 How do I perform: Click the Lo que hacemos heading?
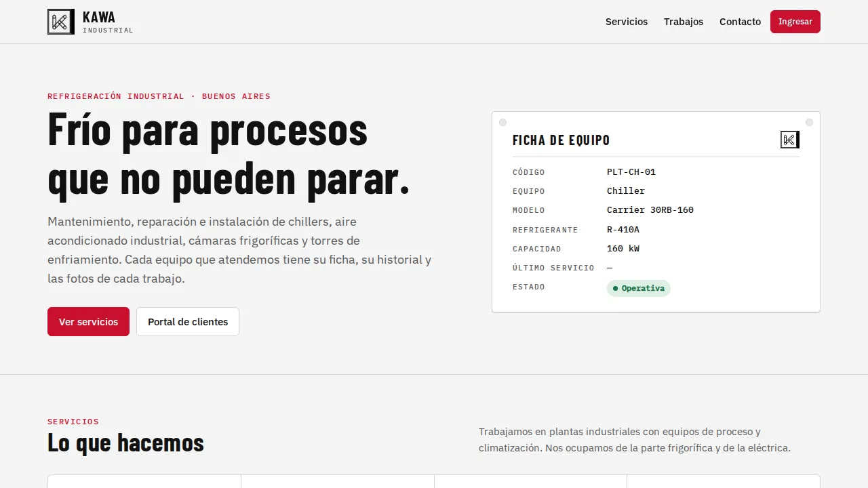(x=126, y=443)
